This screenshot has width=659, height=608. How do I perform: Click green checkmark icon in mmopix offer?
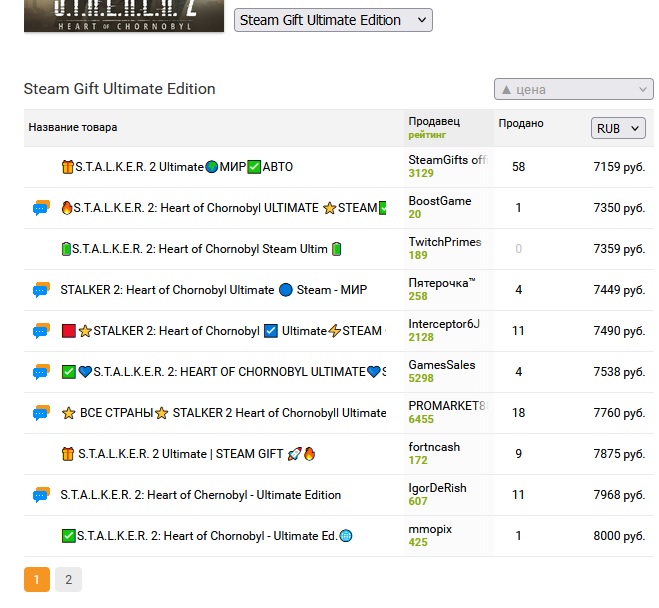tap(68, 536)
